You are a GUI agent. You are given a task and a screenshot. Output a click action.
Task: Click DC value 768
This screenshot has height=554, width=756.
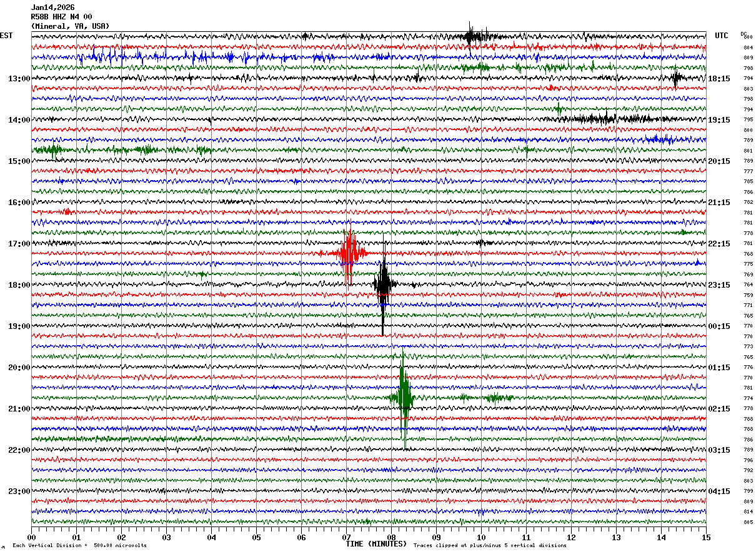click(x=748, y=254)
